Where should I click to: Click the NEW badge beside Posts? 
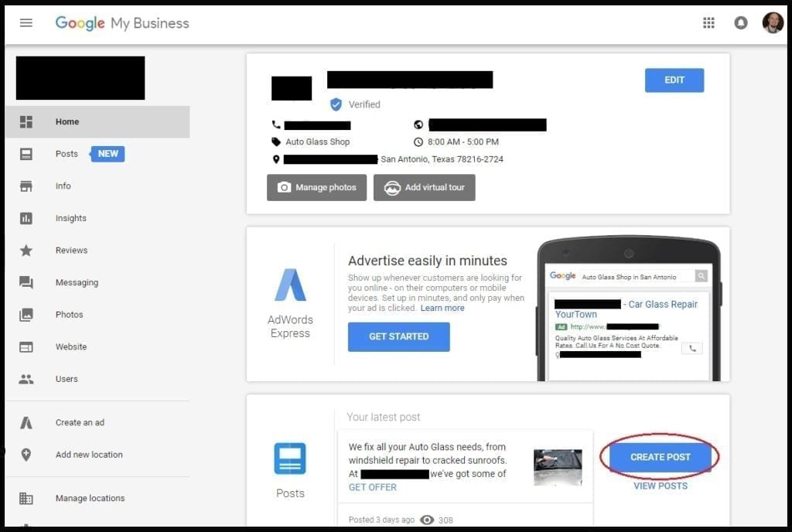tap(108, 154)
